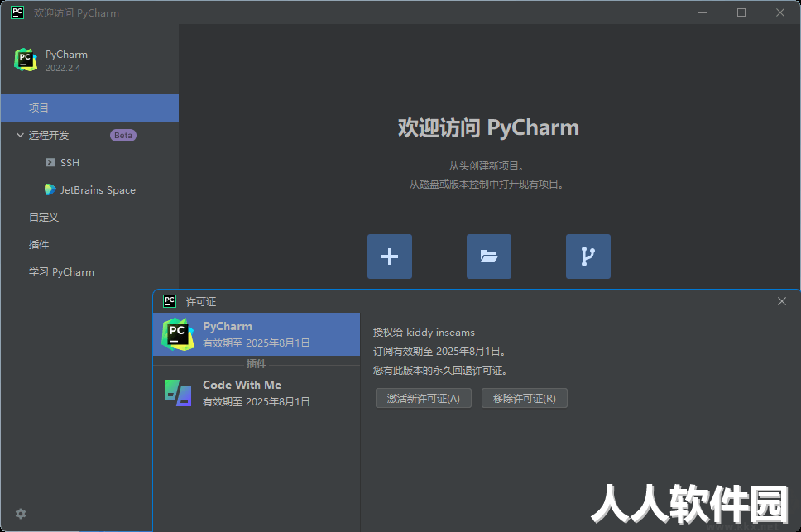Open the settings gear in bottom-left
Screen dimensions: 801x532
point(21,514)
